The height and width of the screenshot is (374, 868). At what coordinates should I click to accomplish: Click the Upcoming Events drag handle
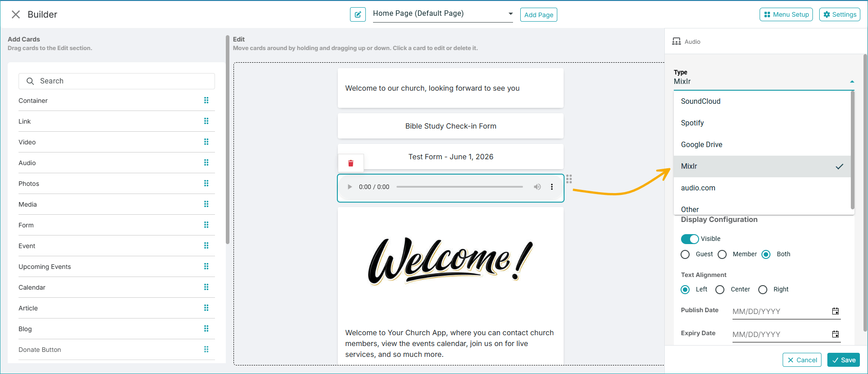[206, 266]
